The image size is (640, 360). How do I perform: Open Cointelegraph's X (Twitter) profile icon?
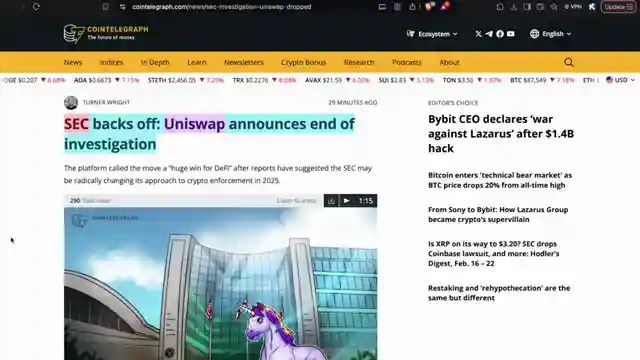click(478, 34)
